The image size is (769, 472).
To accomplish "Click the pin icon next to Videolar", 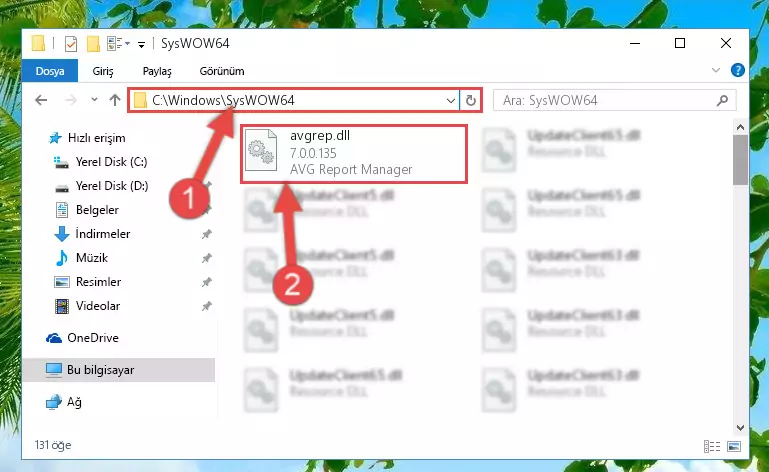I will (x=206, y=306).
